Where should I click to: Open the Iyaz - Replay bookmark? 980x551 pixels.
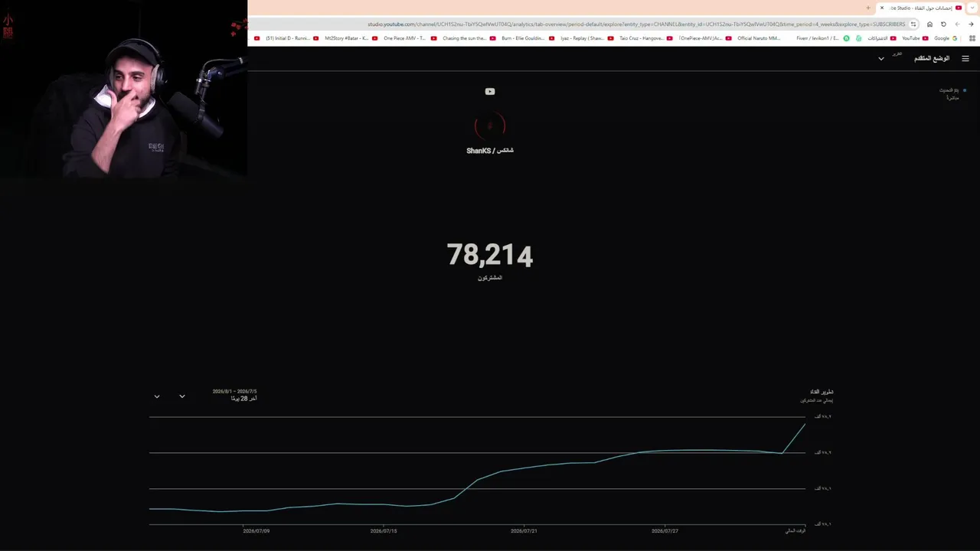(x=586, y=38)
